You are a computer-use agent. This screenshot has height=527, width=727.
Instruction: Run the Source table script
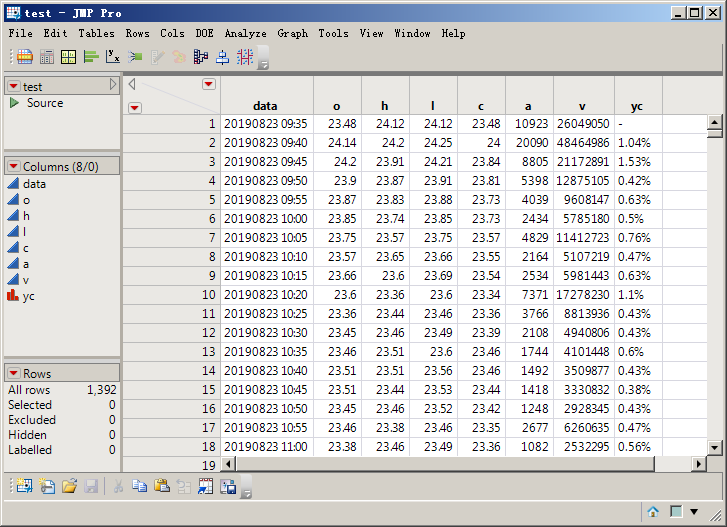pyautogui.click(x=14, y=103)
